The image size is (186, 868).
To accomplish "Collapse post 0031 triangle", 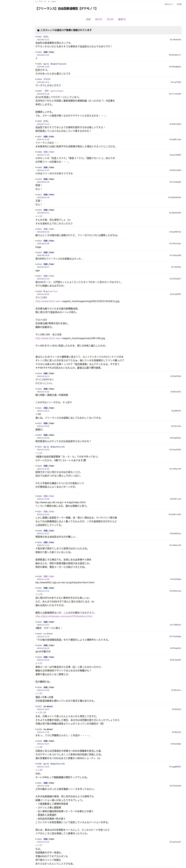I will [36, 588].
